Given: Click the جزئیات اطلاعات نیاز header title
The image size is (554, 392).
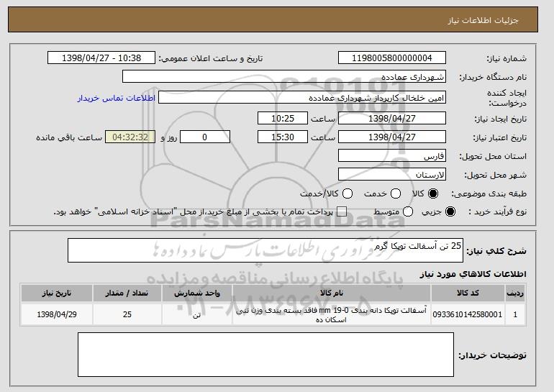Looking at the screenshot, I should pyautogui.click(x=483, y=20).
